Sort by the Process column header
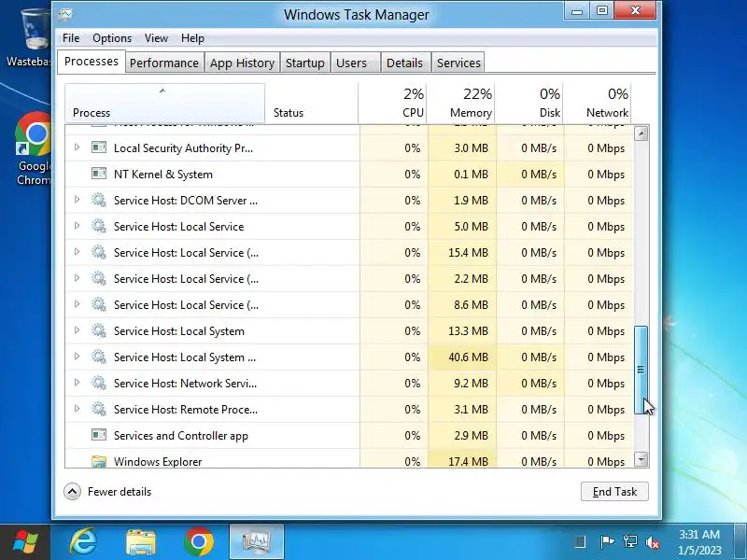This screenshot has height=560, width=747. [165, 104]
